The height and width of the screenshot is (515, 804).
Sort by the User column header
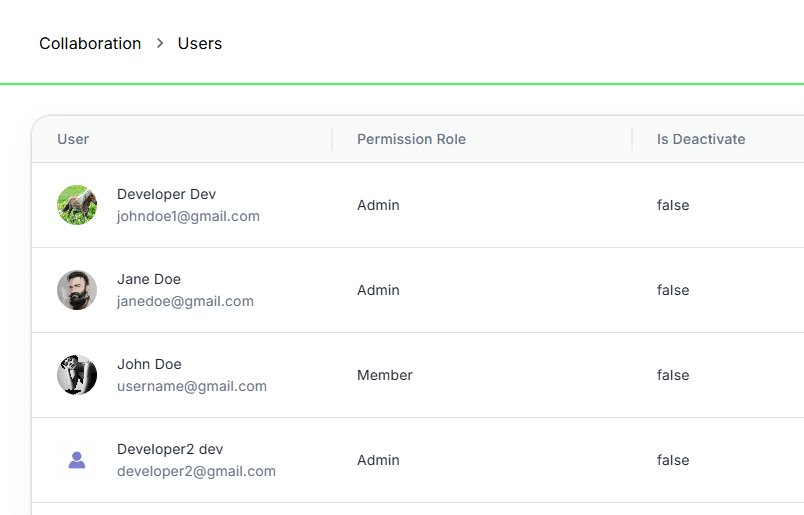pyautogui.click(x=73, y=139)
